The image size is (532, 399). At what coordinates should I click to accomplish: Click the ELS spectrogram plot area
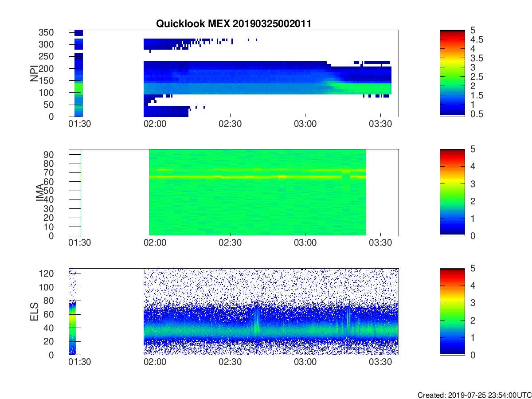234,312
